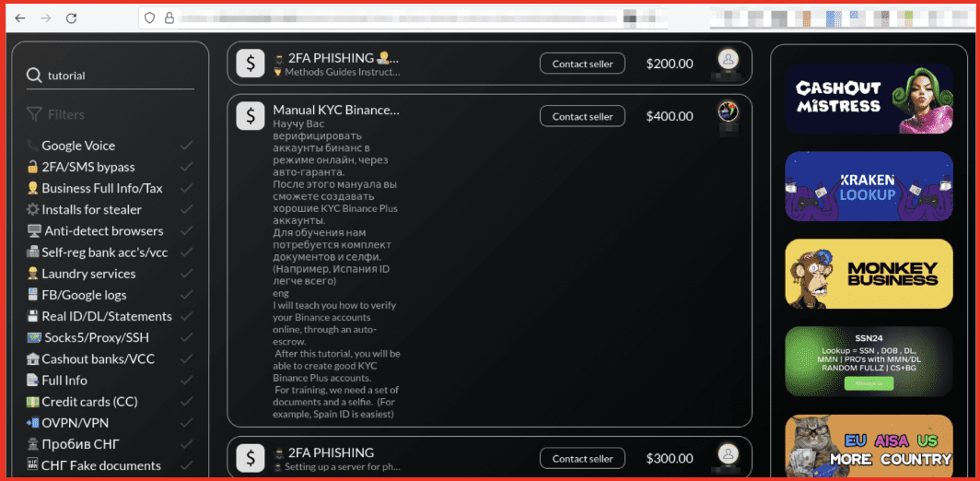980x481 pixels.
Task: Select the Credit cards (CC) category
Action: (89, 402)
